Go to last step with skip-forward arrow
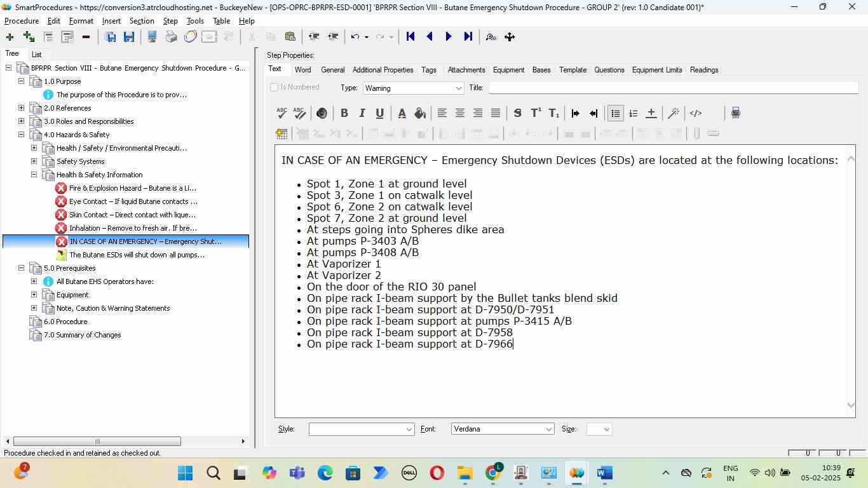 [468, 37]
